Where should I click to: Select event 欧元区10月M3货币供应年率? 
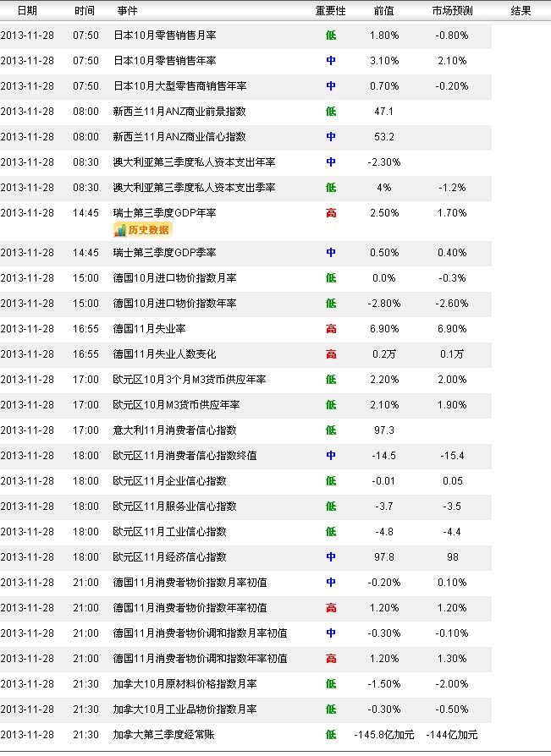coord(176,405)
